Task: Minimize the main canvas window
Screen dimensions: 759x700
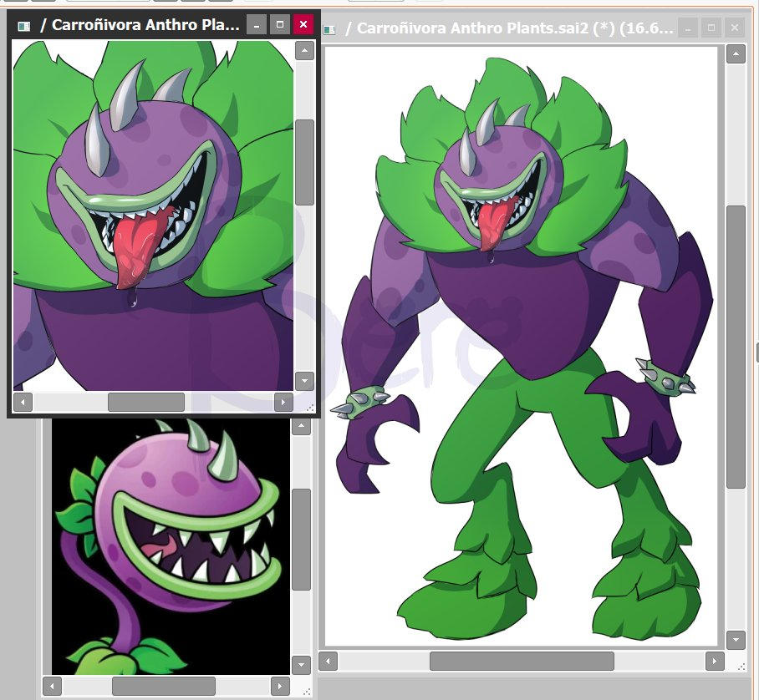Action: 688,28
